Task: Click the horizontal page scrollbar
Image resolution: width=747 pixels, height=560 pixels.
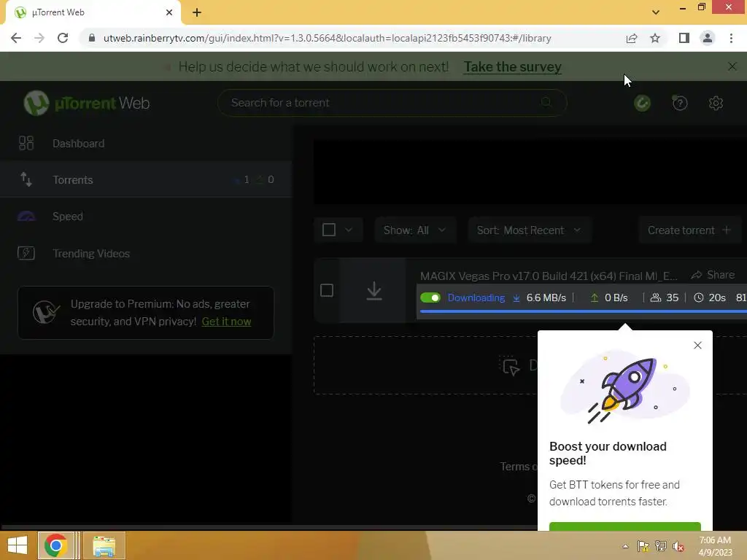Action: coord(270,527)
